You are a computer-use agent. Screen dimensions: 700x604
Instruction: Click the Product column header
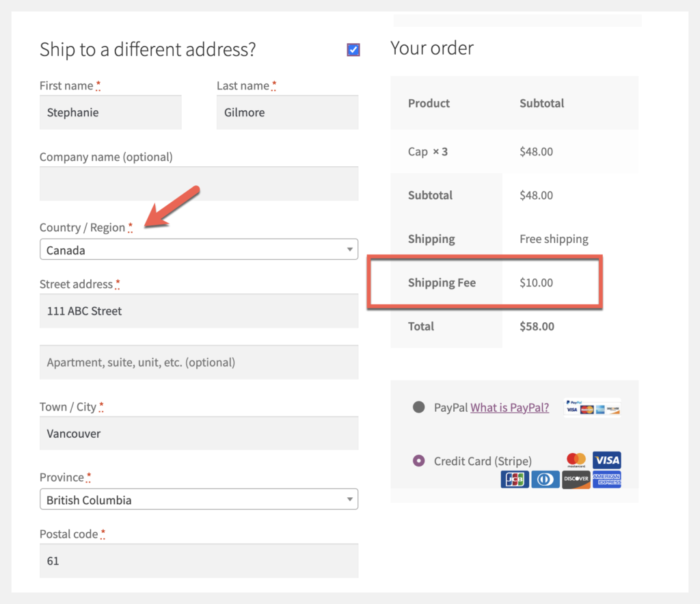(429, 103)
